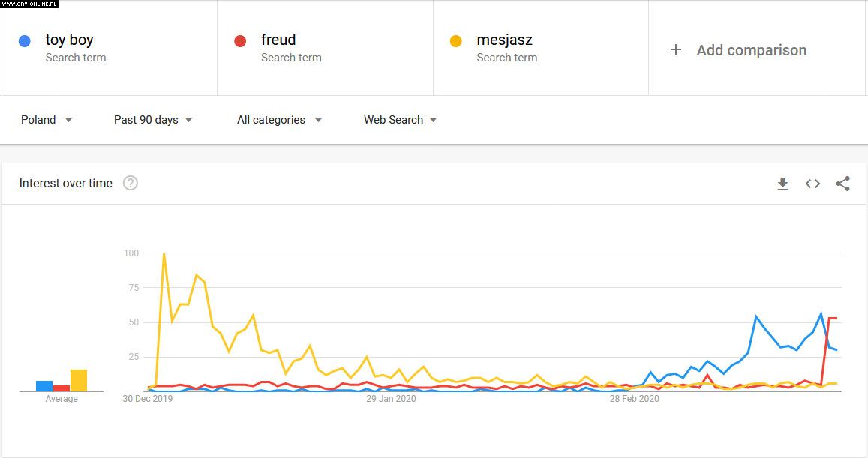Open the All categories dropdown

[279, 120]
